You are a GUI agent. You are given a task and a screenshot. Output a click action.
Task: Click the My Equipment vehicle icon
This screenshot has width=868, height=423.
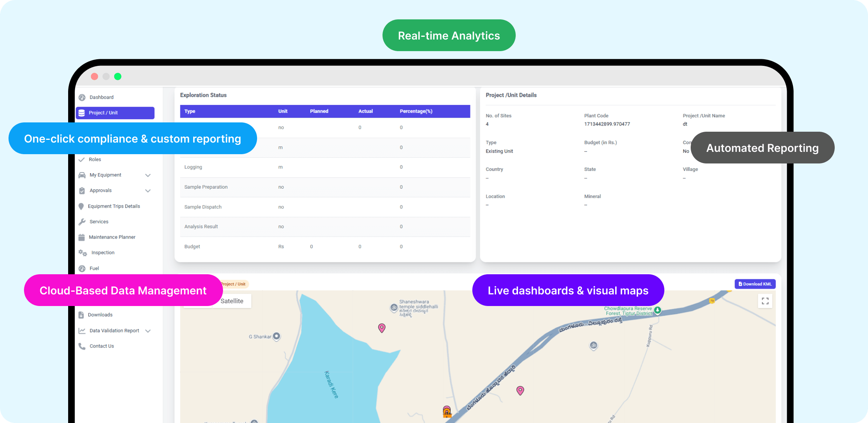(82, 175)
